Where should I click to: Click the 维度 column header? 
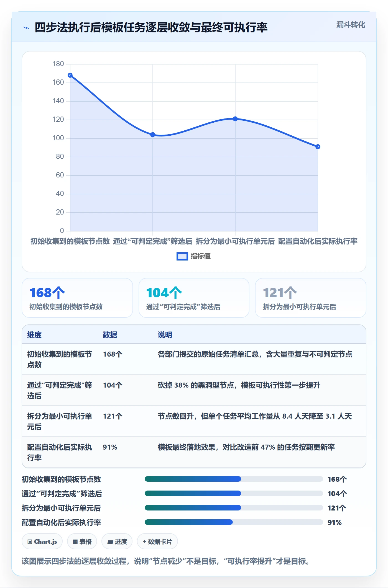[34, 335]
